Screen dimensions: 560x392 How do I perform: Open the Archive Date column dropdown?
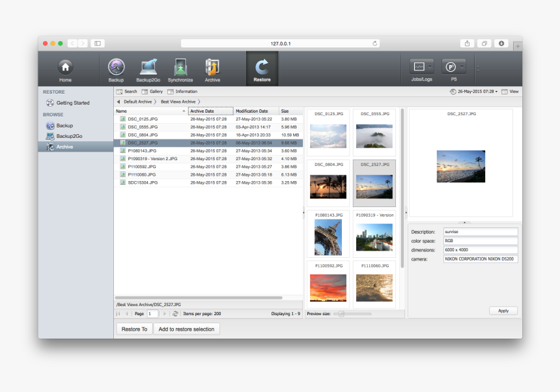point(210,111)
